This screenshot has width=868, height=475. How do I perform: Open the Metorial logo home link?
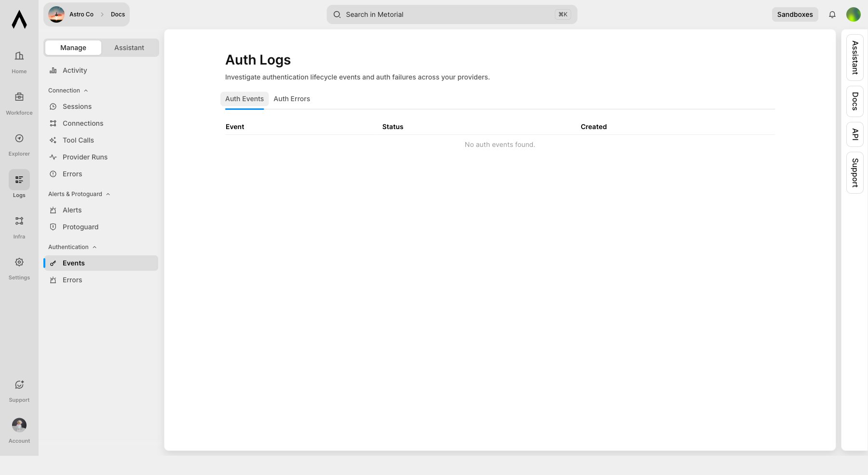pos(19,19)
